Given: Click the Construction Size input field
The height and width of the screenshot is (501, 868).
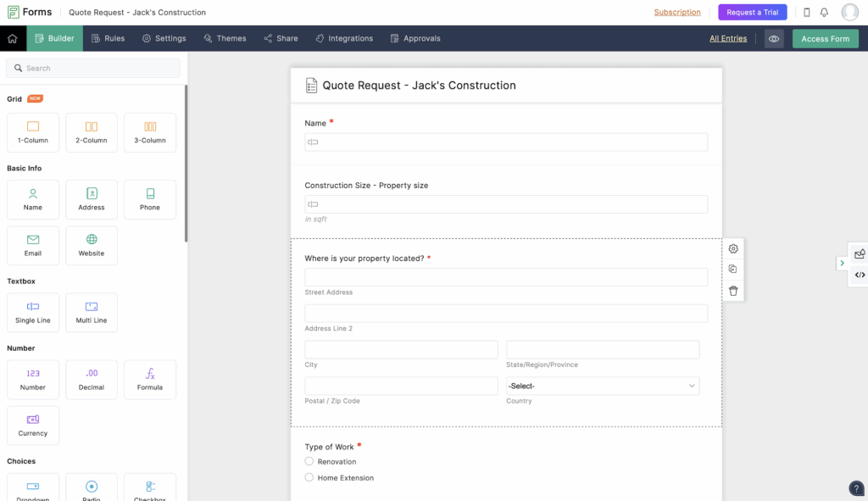Looking at the screenshot, I should [506, 204].
